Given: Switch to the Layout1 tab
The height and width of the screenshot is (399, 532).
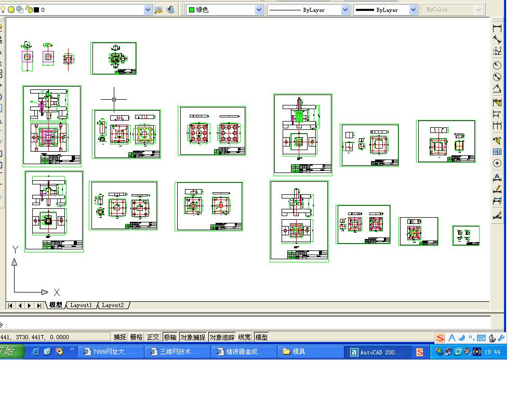Looking at the screenshot, I should (x=81, y=305).
